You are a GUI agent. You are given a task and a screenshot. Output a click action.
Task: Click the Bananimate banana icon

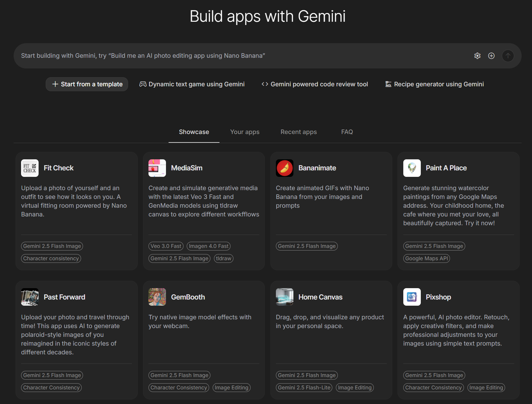coord(285,168)
